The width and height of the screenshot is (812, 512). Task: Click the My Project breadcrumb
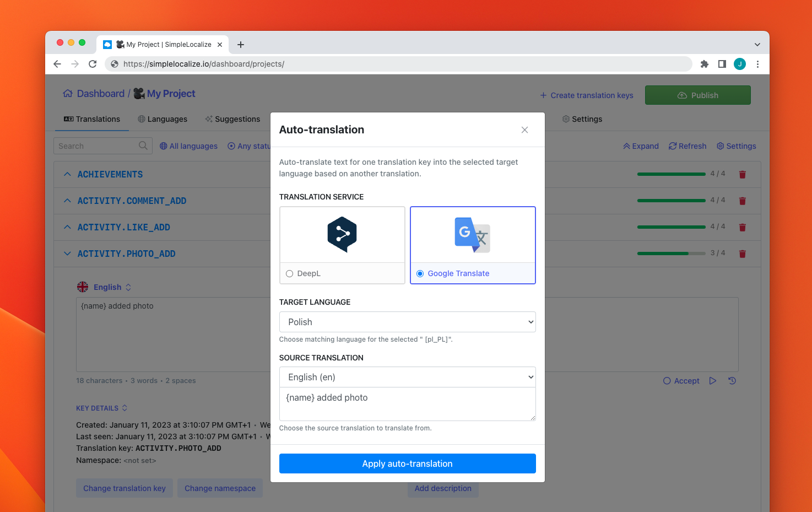click(165, 94)
